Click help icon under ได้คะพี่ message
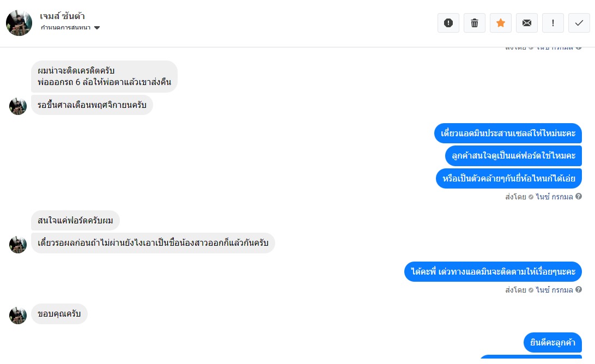 (579, 290)
